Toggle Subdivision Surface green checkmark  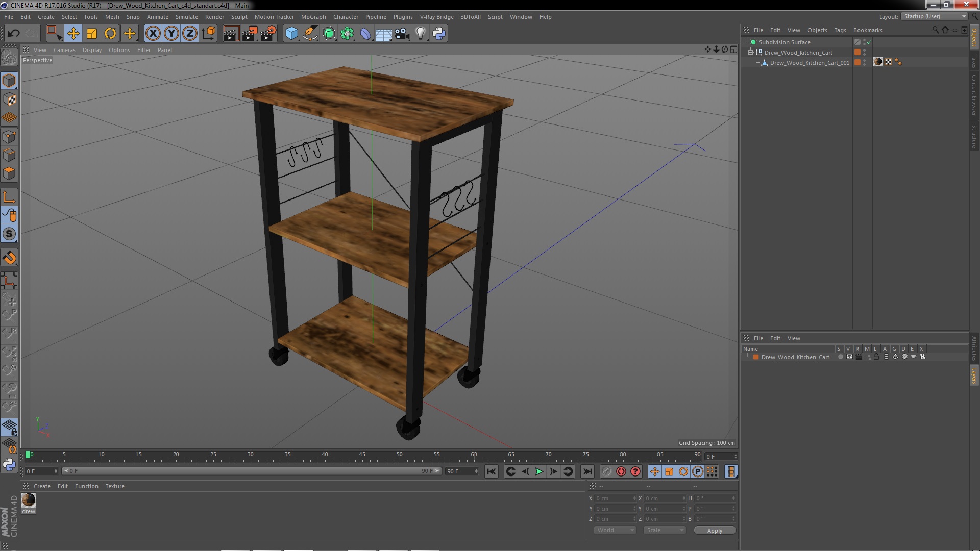(869, 42)
